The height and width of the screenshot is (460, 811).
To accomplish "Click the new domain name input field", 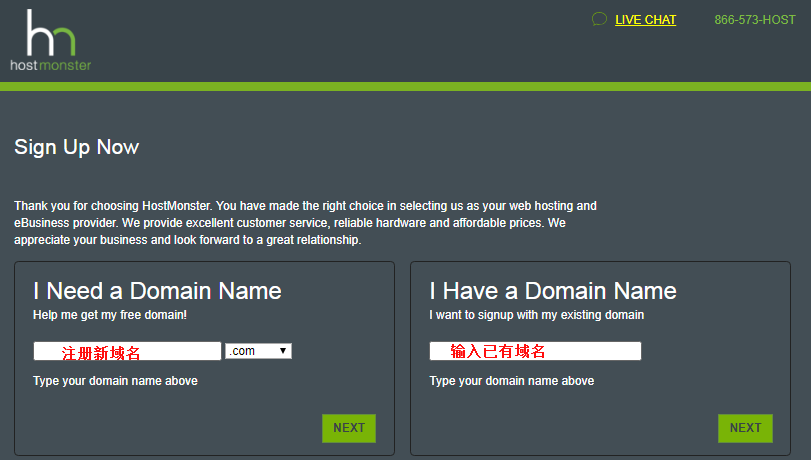I will (127, 351).
